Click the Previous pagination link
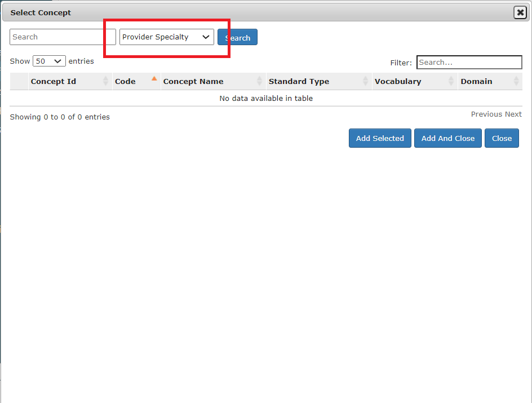532x403 pixels. (x=486, y=114)
